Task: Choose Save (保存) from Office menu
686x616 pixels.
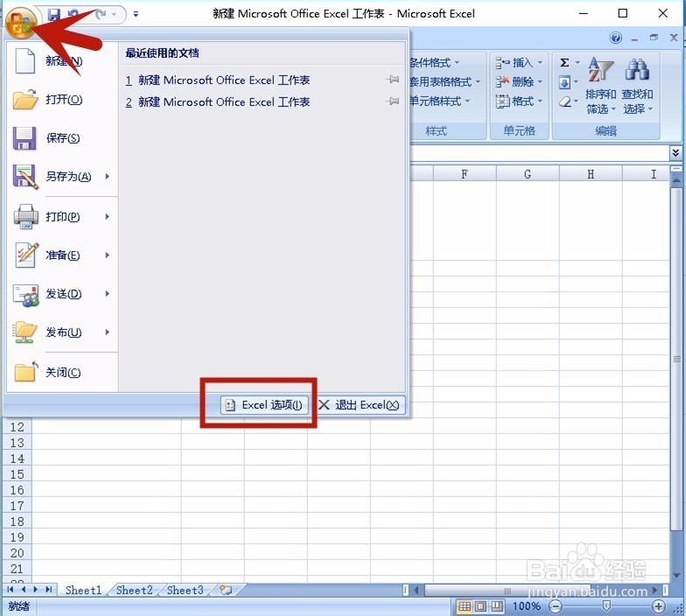Action: 61,138
